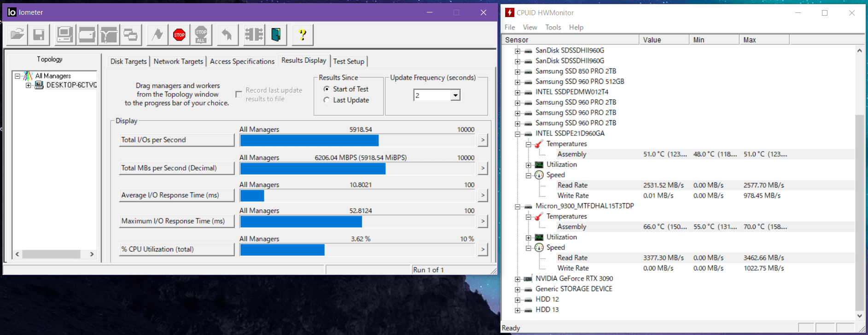
Task: Expand the HDD 12 node
Action: pos(518,300)
